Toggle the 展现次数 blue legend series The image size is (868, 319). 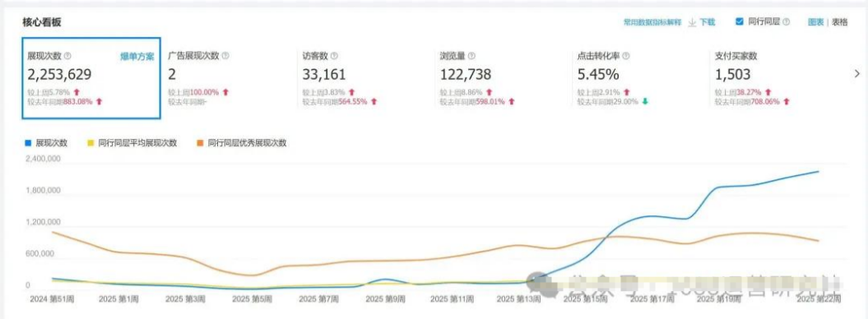[x=47, y=142]
